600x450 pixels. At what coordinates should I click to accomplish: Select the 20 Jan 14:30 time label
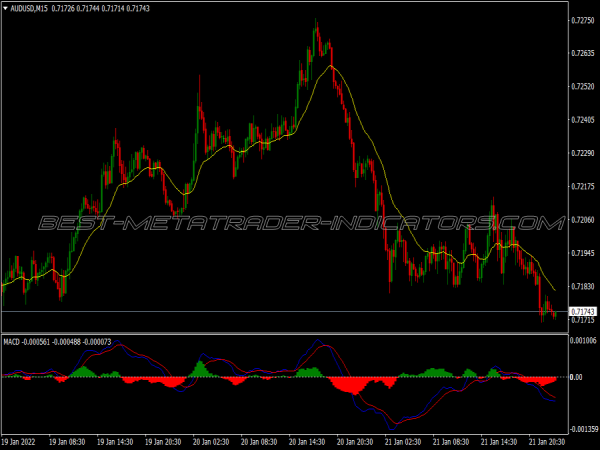point(307,442)
